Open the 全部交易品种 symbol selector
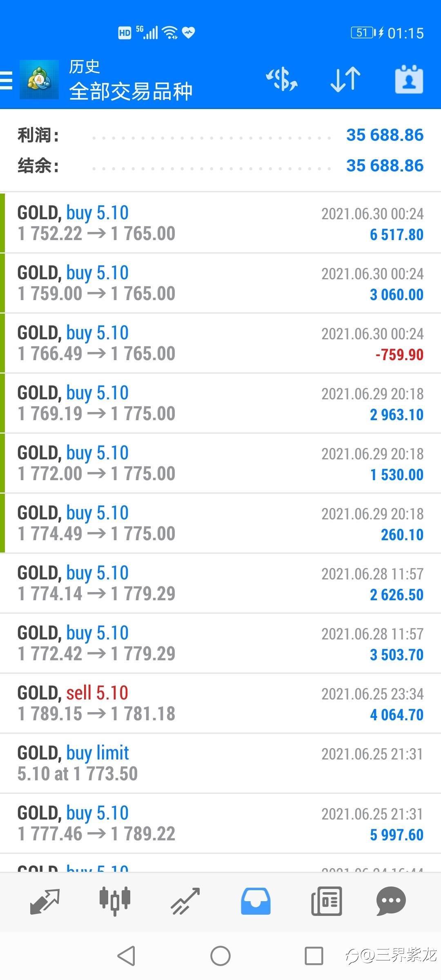 131,91
